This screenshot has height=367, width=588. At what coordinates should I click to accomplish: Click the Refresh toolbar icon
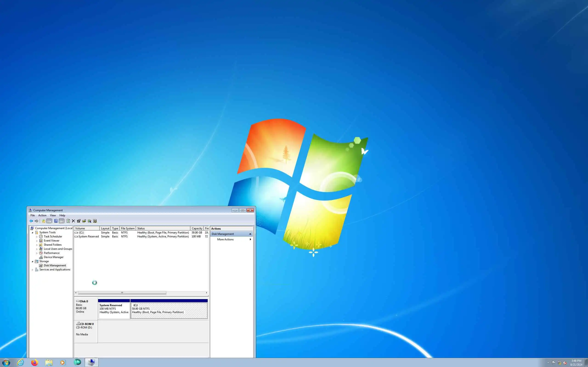[68, 221]
